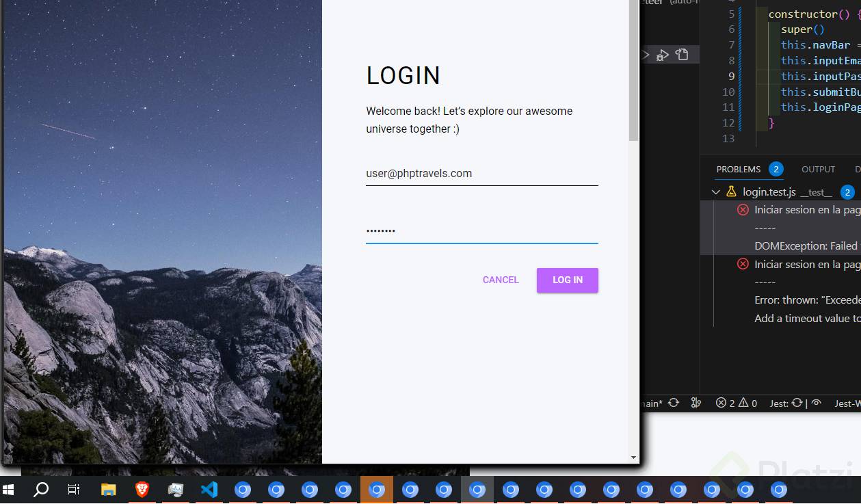This screenshot has width=861, height=504.
Task: Collapse the login.test.js problems group
Action: (716, 192)
